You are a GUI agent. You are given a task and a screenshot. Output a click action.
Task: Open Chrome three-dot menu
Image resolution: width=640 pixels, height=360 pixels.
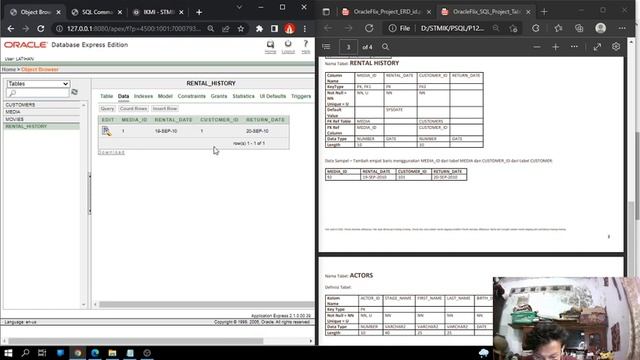pos(305,29)
